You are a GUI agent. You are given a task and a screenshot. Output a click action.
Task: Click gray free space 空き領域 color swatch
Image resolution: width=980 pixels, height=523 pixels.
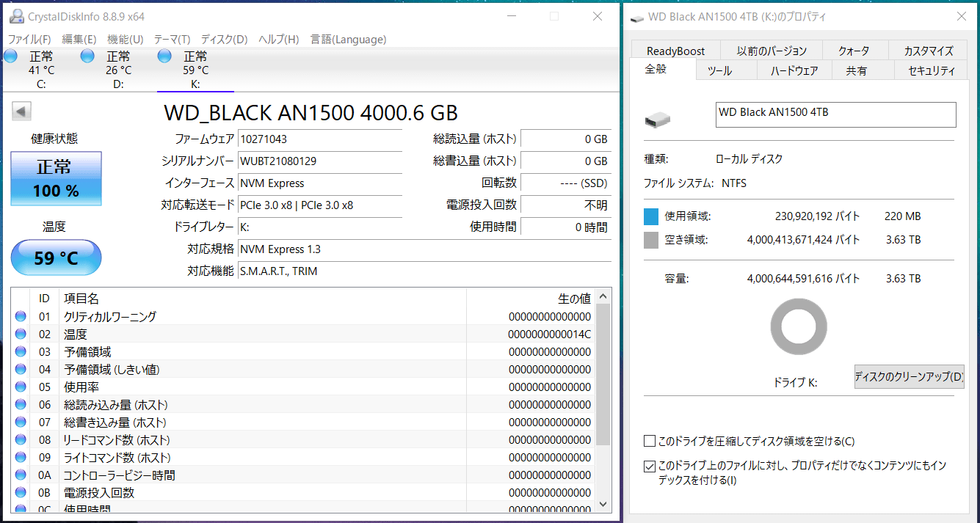click(x=651, y=240)
